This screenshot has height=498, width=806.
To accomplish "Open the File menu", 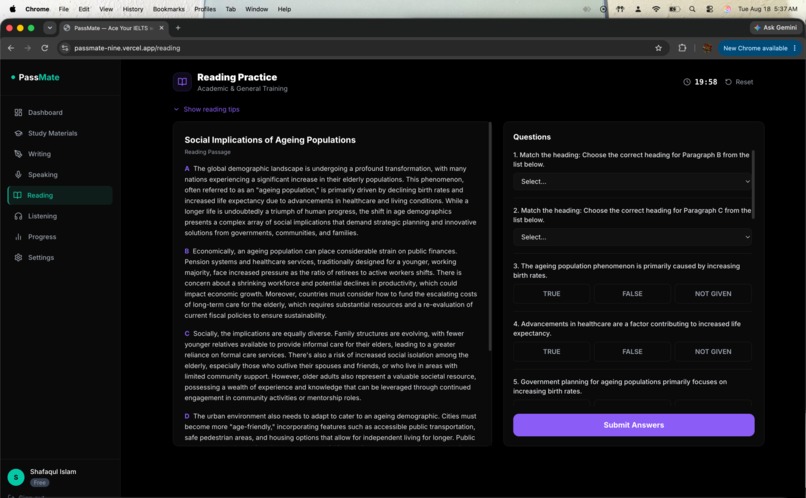I will [64, 9].
